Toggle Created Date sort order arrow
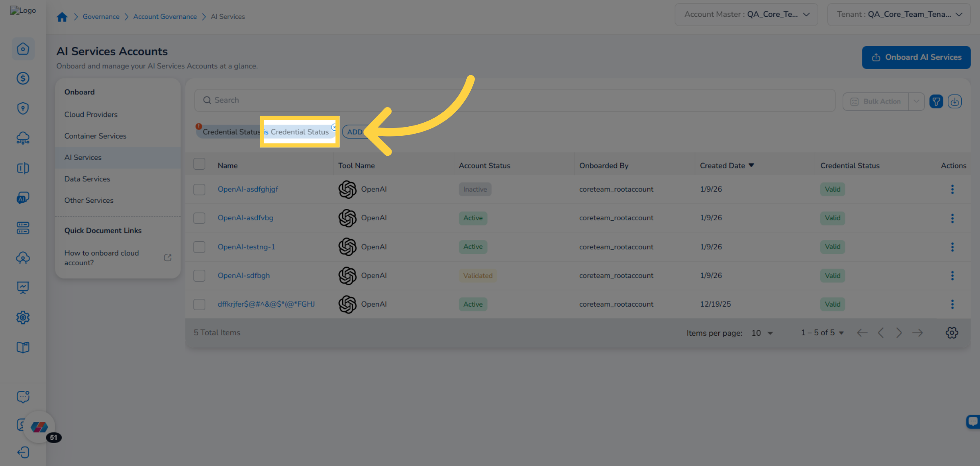 click(751, 165)
